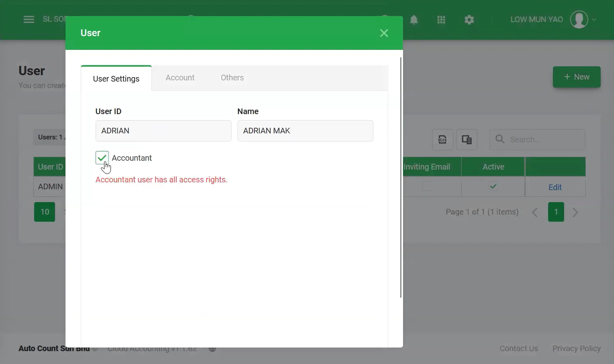Open the notifications bell
The height and width of the screenshot is (364, 614).
click(414, 20)
